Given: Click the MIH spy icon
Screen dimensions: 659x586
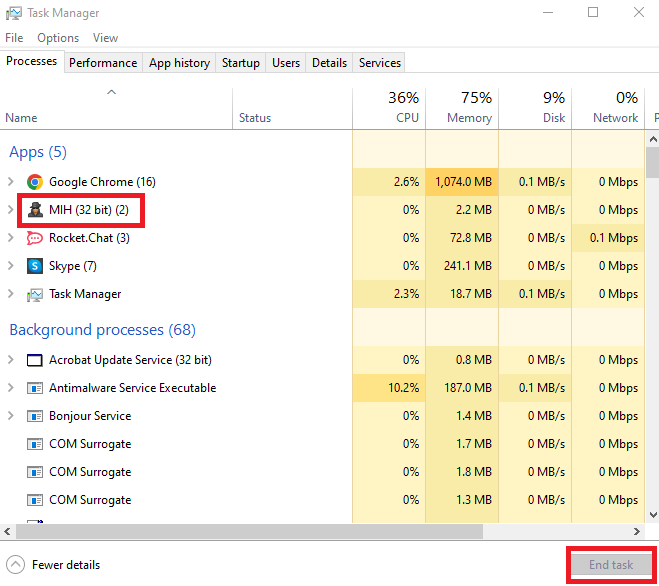Looking at the screenshot, I should (x=35, y=210).
